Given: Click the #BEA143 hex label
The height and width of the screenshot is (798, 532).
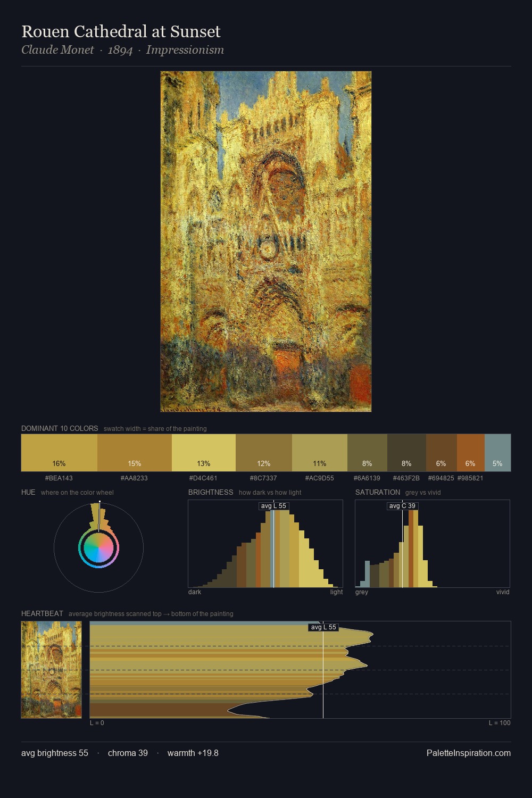Looking at the screenshot, I should (x=59, y=478).
